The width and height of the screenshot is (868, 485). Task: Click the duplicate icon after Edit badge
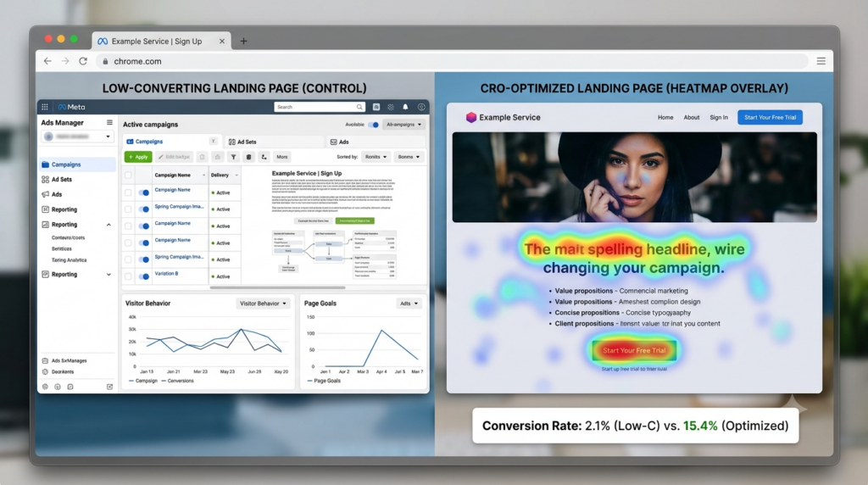click(x=202, y=157)
